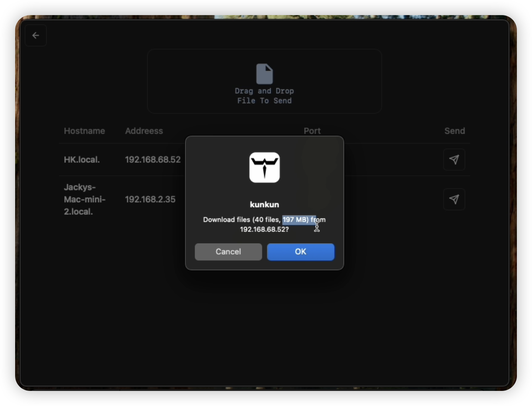The height and width of the screenshot is (406, 532).
Task: Click the highlighted '197 MB' text
Action: [295, 219]
